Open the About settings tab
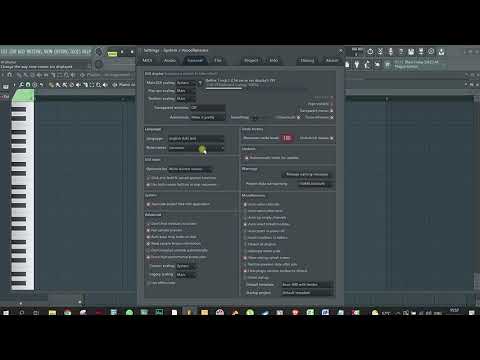480x360 pixels. (x=332, y=60)
